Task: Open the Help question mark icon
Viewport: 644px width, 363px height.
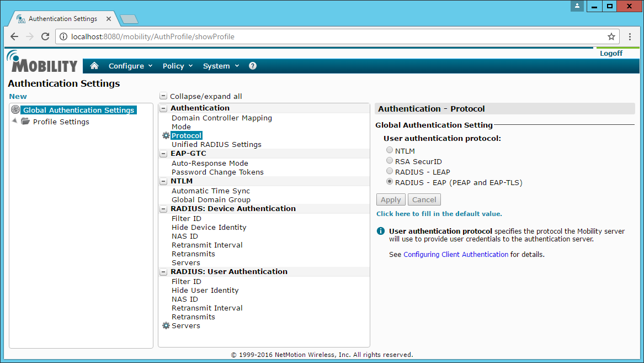Action: click(x=253, y=66)
